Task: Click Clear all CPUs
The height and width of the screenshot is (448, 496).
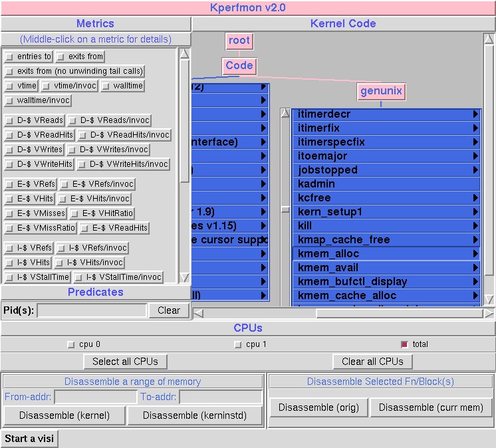Action: point(372,362)
